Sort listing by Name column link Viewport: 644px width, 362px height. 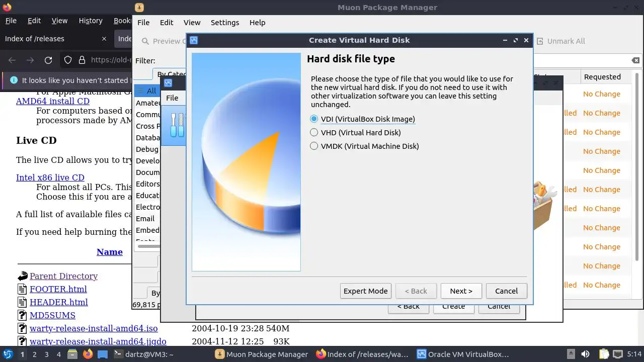coord(110,252)
